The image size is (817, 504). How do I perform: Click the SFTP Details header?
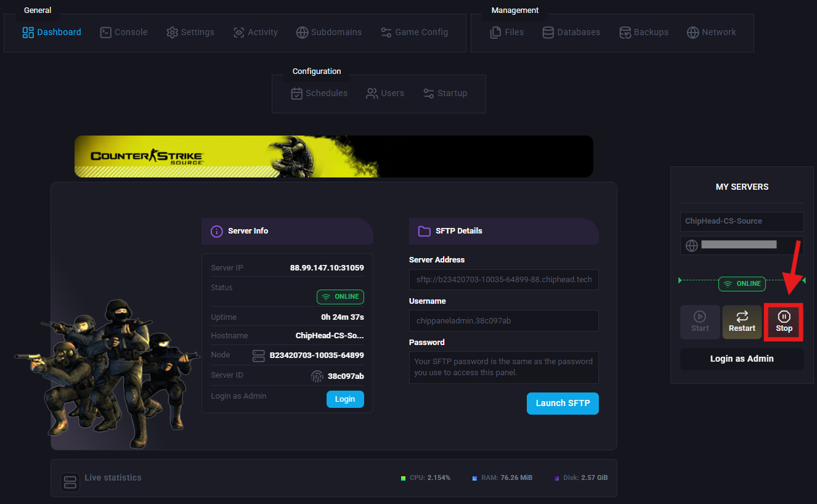(503, 231)
